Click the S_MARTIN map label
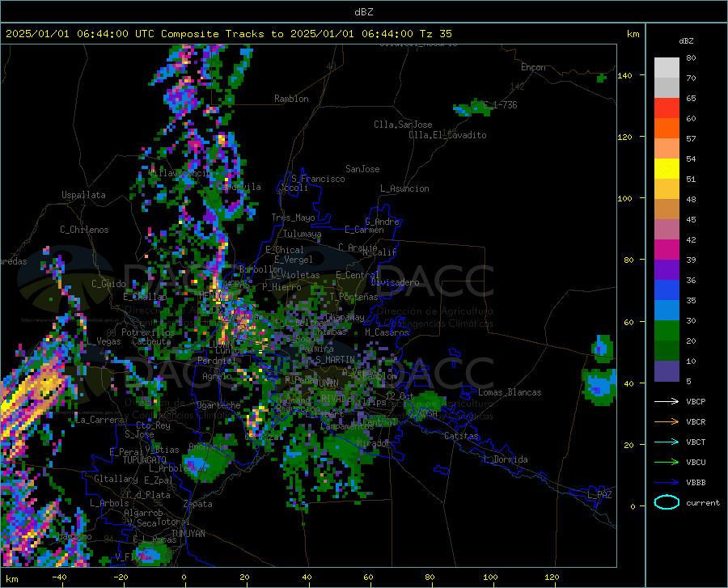 335,360
